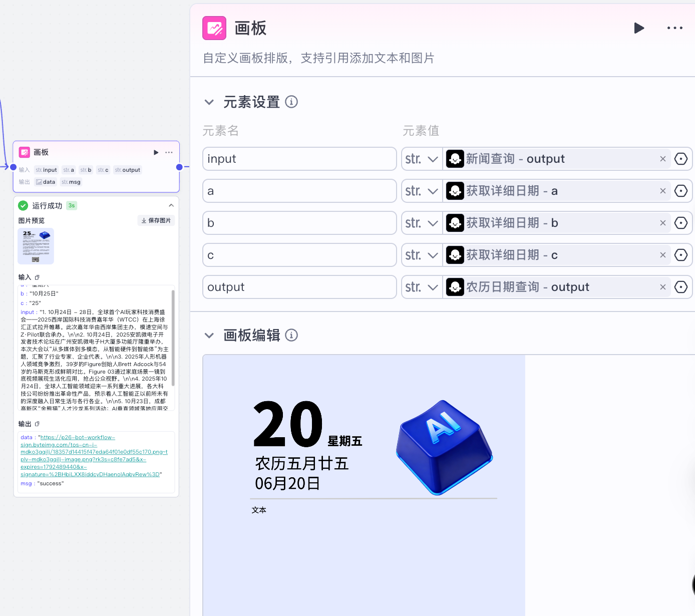Click variable picker icon for input row
The width and height of the screenshot is (695, 616).
pyautogui.click(x=681, y=159)
